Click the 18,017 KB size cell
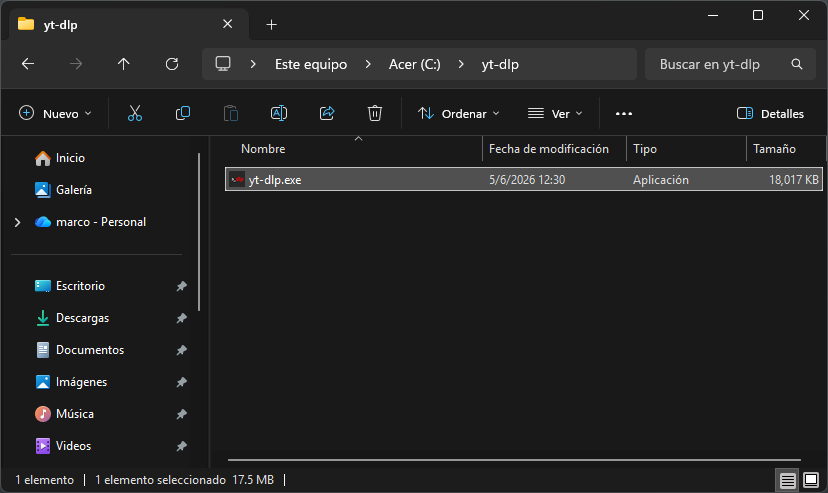The height and width of the screenshot is (493, 828). pyautogui.click(x=794, y=180)
